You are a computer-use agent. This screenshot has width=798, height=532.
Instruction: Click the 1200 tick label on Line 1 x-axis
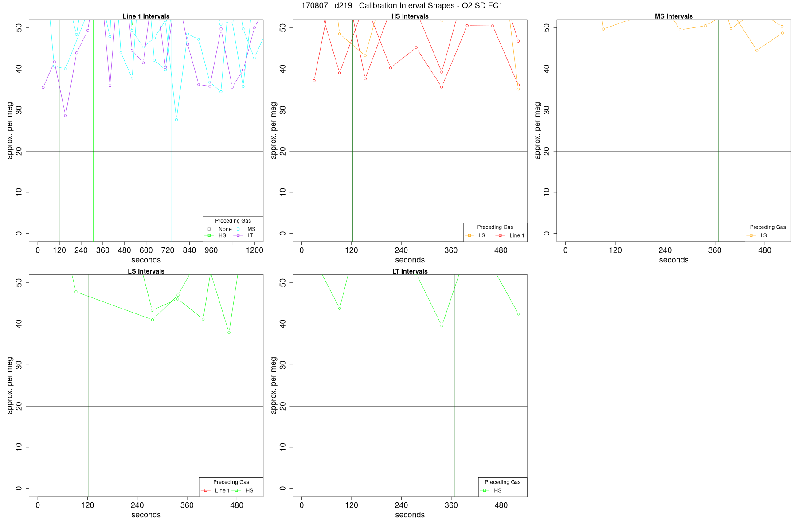click(254, 250)
